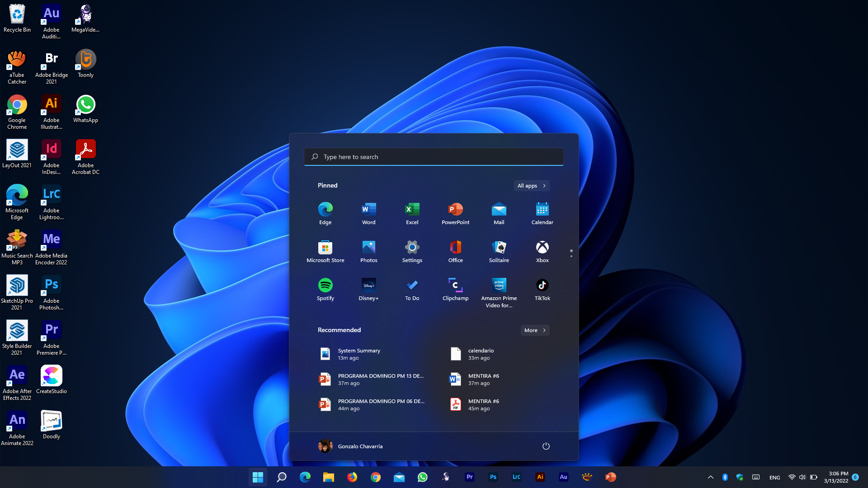This screenshot has width=868, height=488.
Task: Expand the All apps list
Action: 531,186
